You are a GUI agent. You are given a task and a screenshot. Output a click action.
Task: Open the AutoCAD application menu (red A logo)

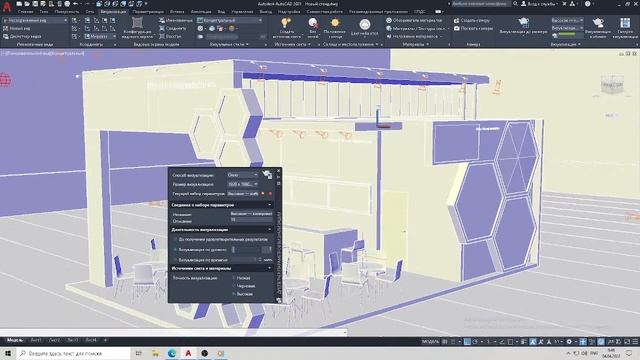tap(7, 7)
